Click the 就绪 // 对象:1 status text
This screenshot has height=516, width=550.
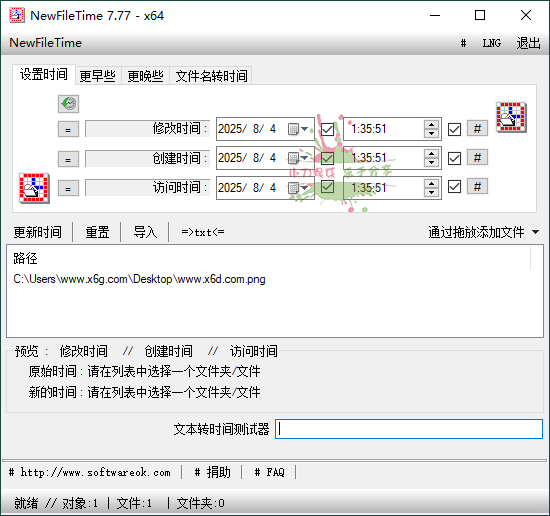click(x=56, y=503)
